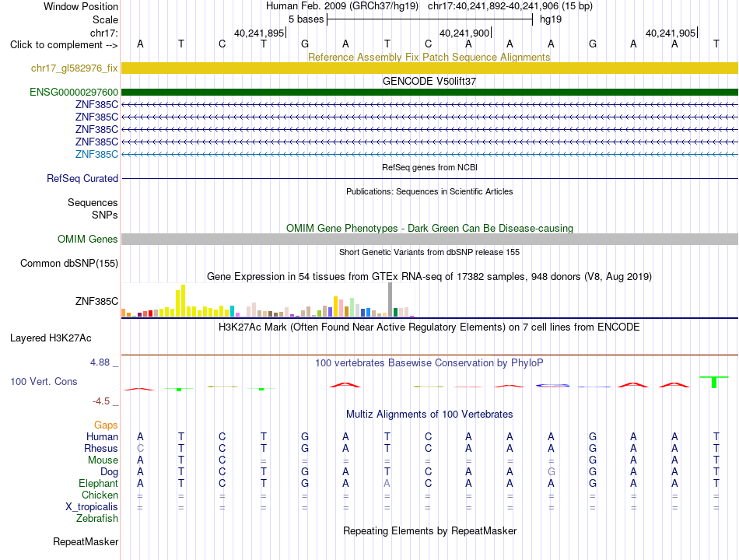Click the chr17:40,241,892-40,241,906 window position text
Screen dimensions: 739x560
coord(510,6)
